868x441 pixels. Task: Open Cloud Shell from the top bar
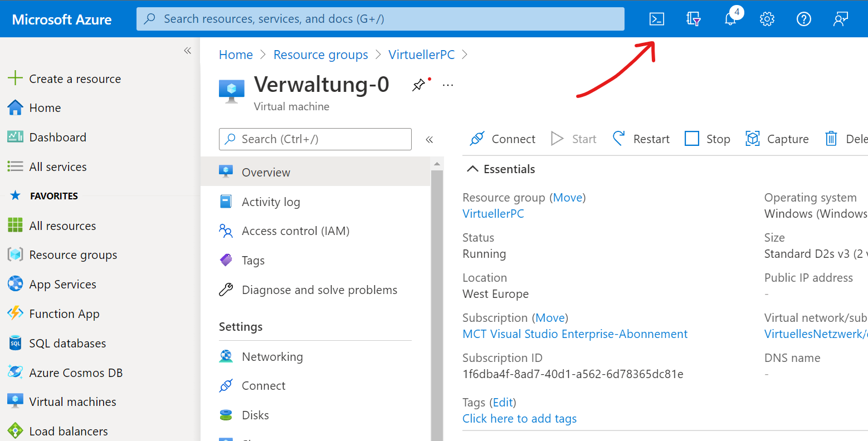point(657,19)
